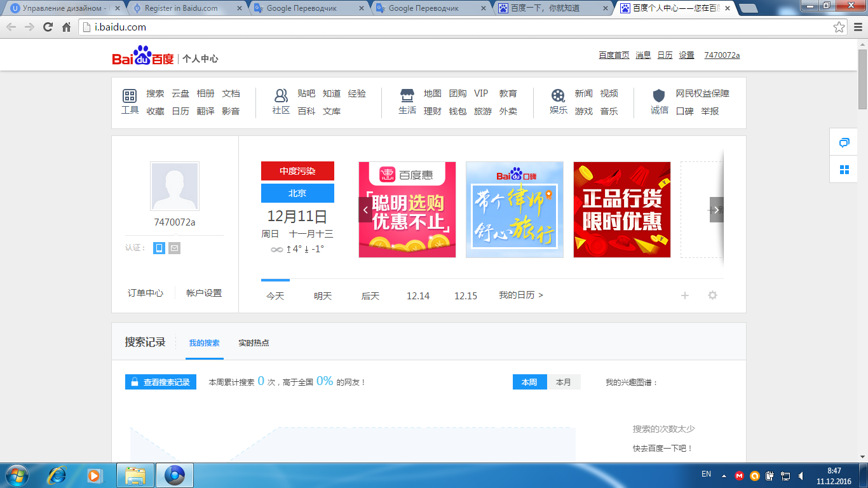Viewport: 868px width, 488px height.
Task: Open the 社区 community person icon
Action: point(281,96)
